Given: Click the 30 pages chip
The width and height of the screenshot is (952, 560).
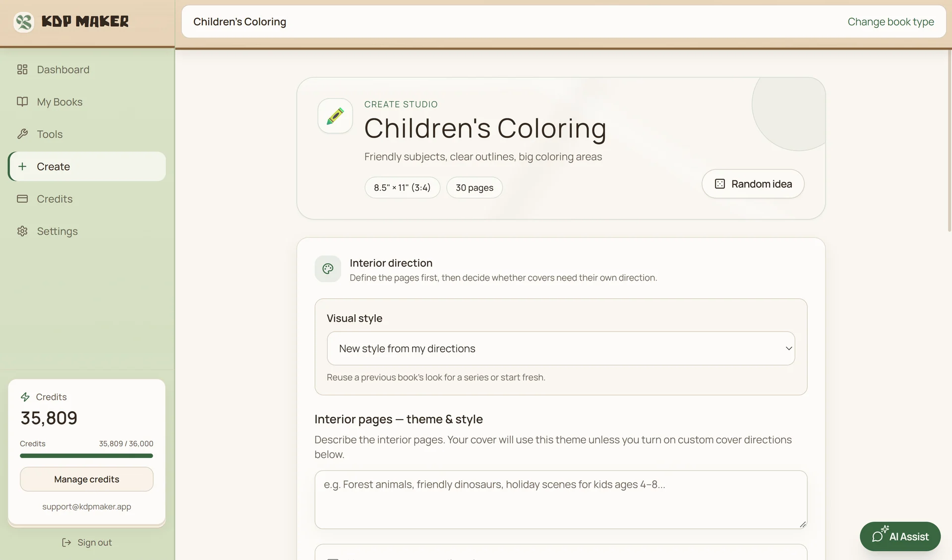Looking at the screenshot, I should coord(475,188).
